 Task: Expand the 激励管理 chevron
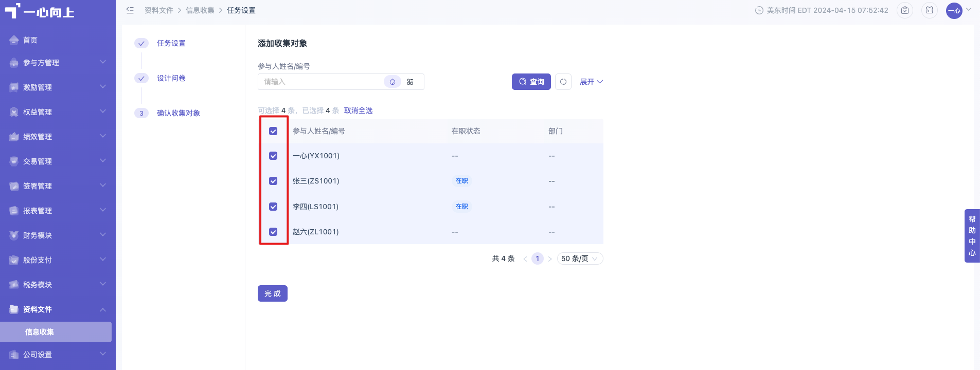[x=103, y=87]
